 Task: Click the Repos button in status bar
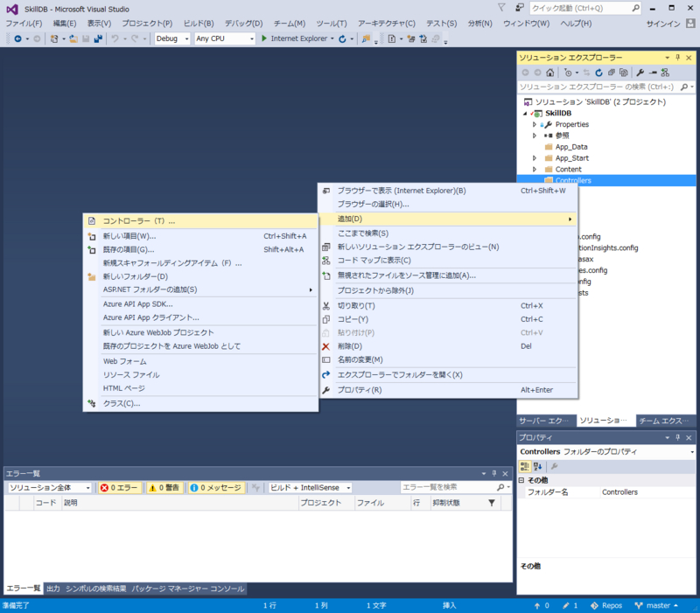[606, 605]
